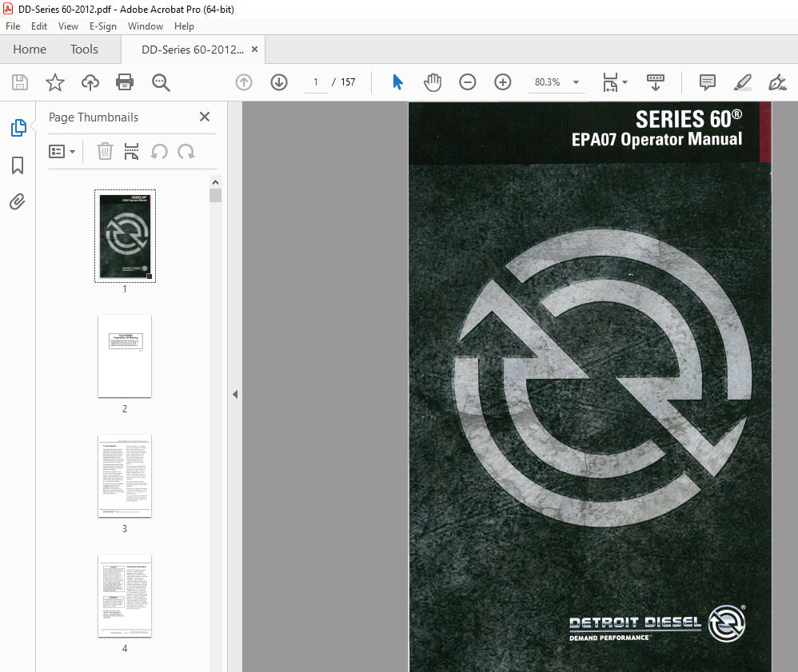Click the Save file icon
The height and width of the screenshot is (672, 798).
(x=20, y=82)
